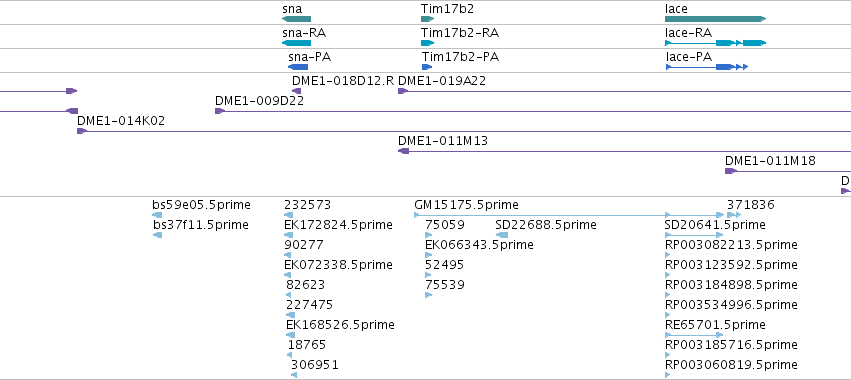Screen dimensions: 851x380
Task: Click the DME1-011M13 clone label
Action: click(x=443, y=141)
